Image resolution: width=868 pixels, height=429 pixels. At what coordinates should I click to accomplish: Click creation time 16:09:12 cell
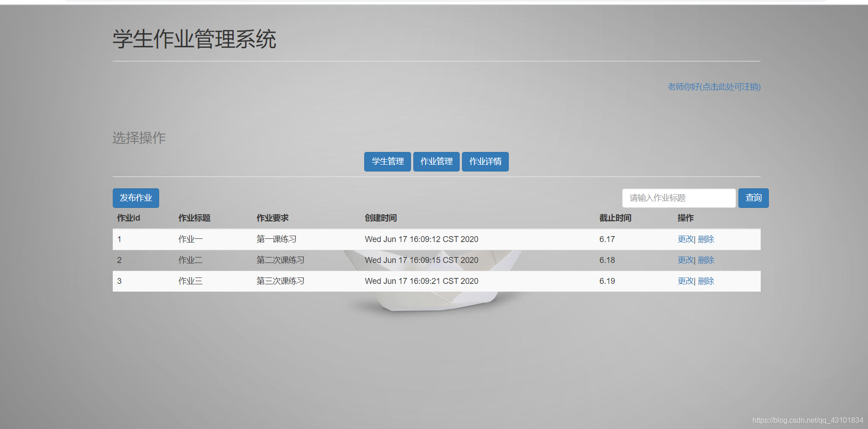[421, 239]
